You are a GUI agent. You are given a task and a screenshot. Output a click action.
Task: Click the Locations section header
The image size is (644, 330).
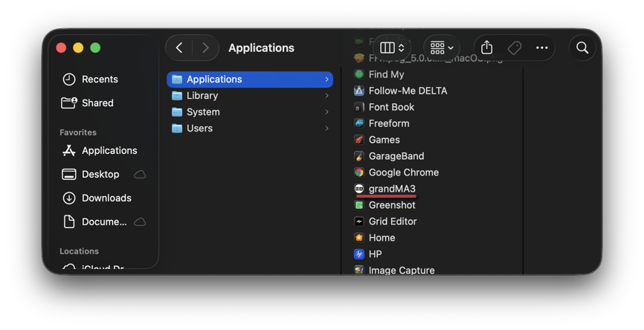(80, 251)
